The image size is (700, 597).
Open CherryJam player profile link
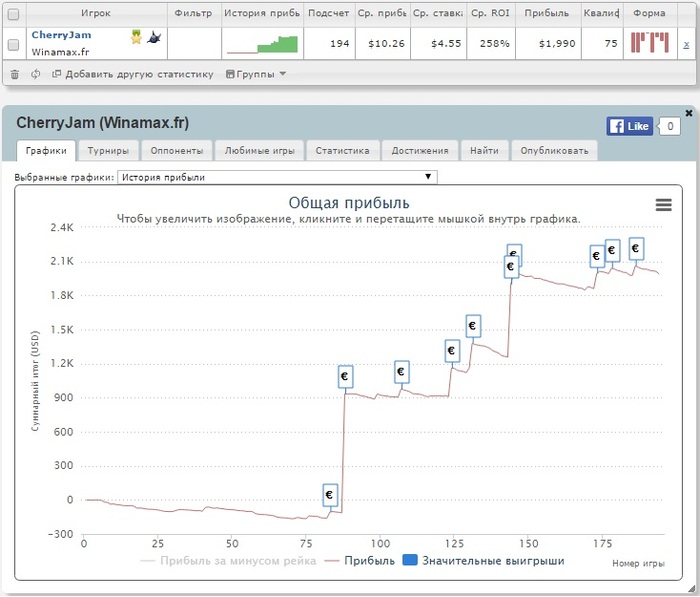click(x=61, y=35)
